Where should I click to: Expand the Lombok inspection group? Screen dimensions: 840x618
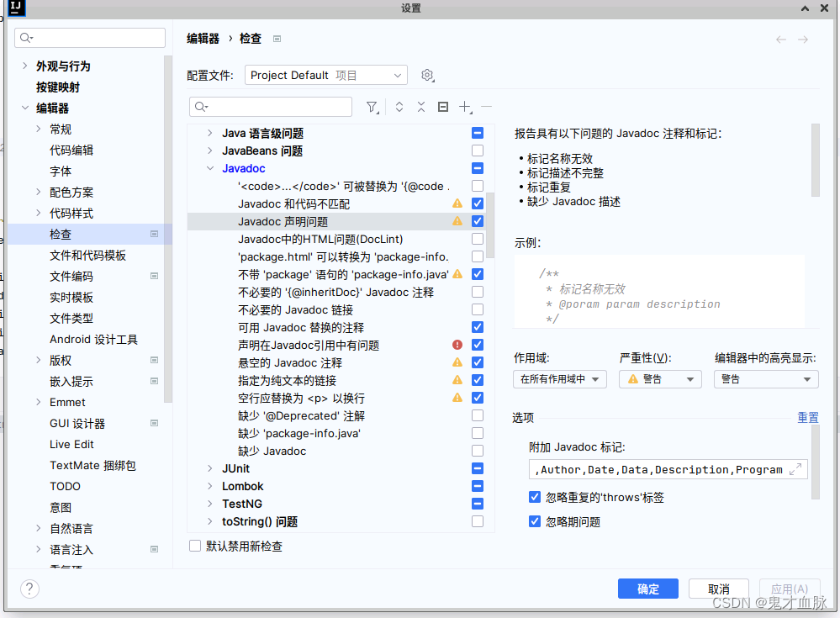(210, 486)
